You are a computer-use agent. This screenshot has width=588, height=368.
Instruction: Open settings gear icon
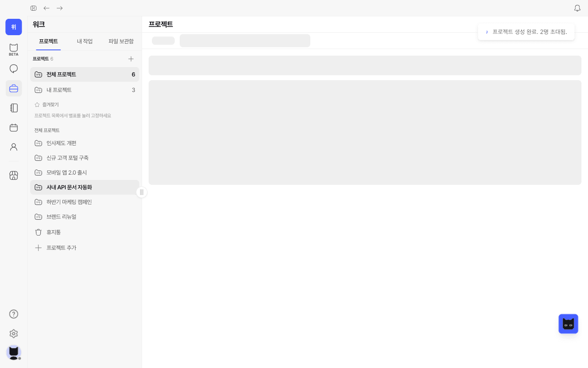13,334
